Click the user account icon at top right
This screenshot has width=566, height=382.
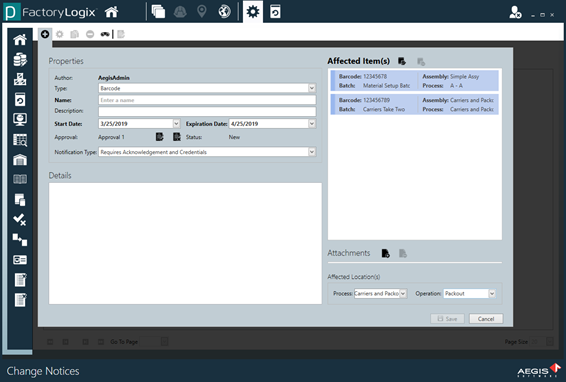point(515,13)
